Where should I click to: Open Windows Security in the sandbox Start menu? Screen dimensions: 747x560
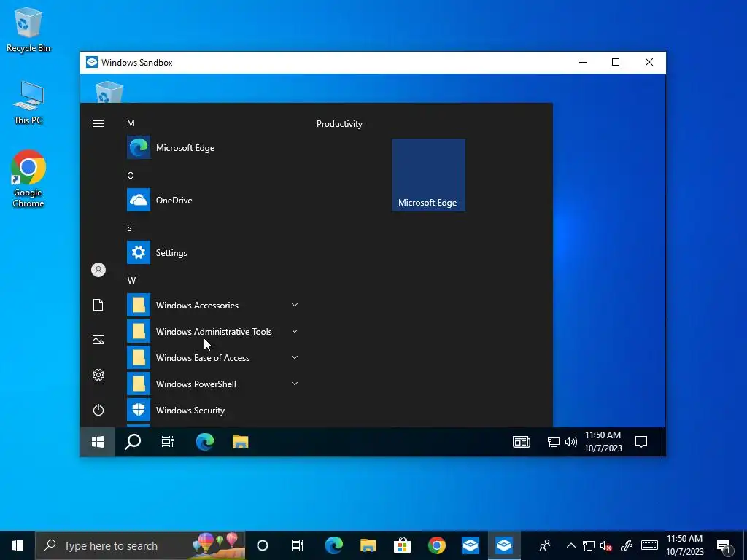coord(213,410)
